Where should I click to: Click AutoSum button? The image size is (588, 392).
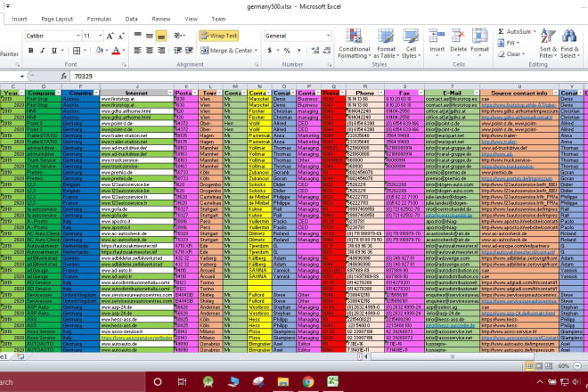click(514, 31)
